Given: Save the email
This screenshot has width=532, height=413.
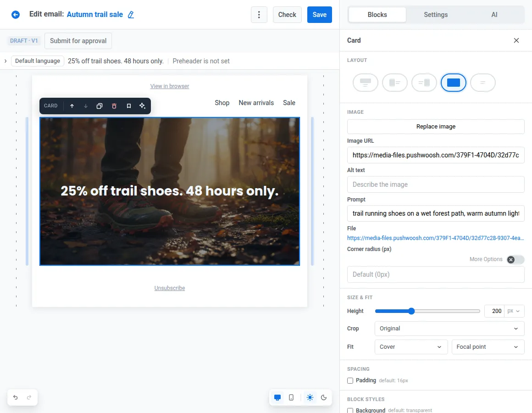Looking at the screenshot, I should pos(320,15).
